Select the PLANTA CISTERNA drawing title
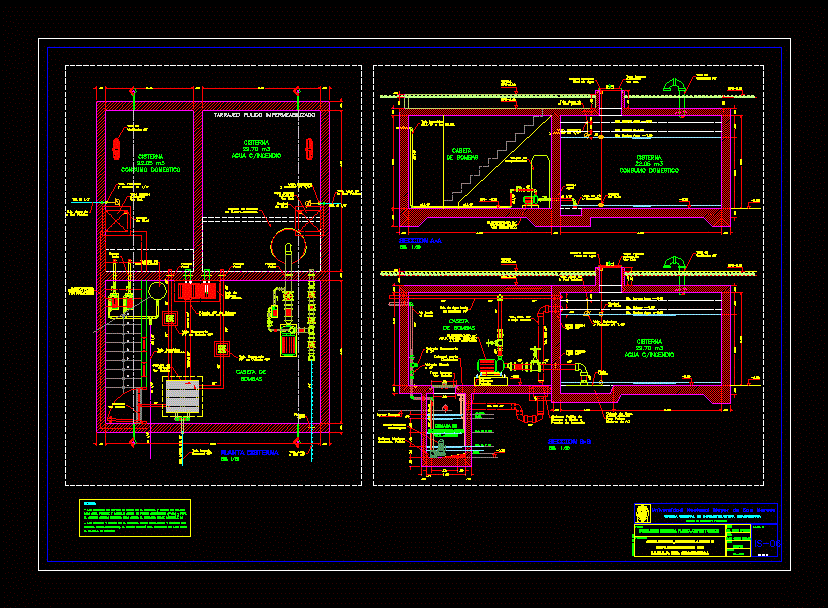 249,453
